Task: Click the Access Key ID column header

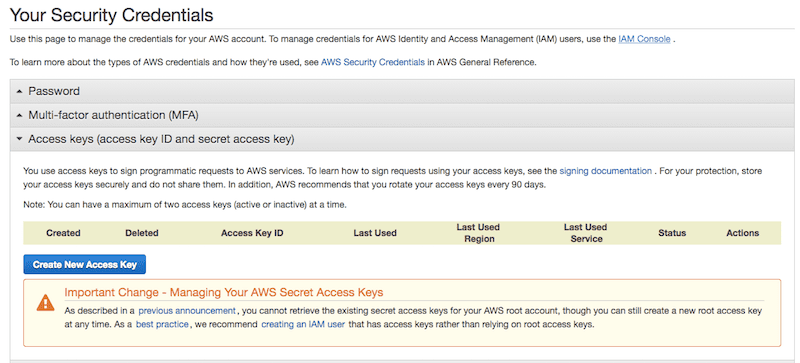Action: coord(252,233)
